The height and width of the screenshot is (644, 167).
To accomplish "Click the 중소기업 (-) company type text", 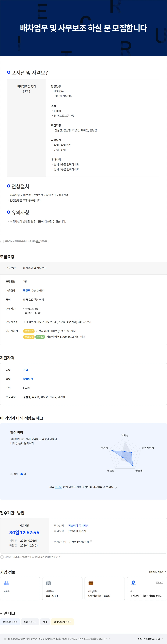I will coord(52,596).
